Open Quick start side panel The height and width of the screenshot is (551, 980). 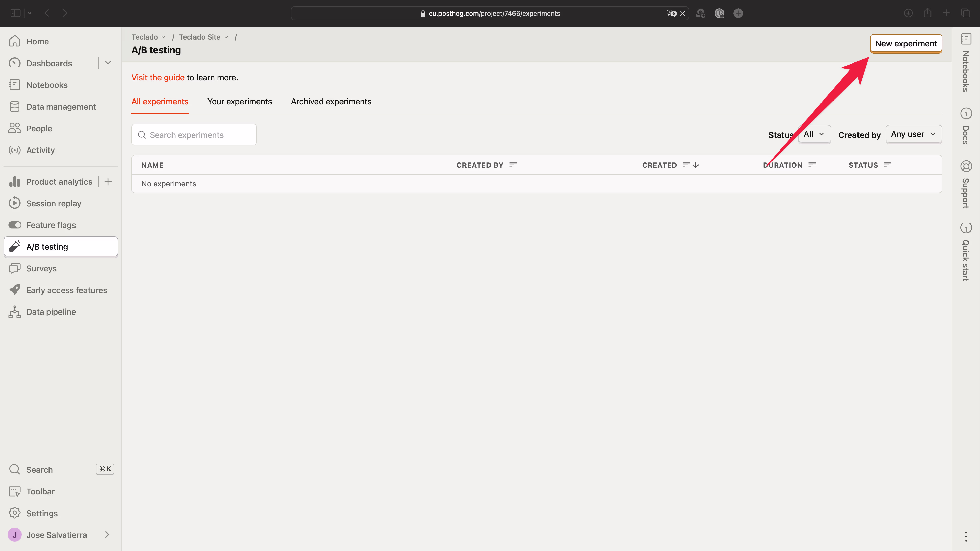966,252
